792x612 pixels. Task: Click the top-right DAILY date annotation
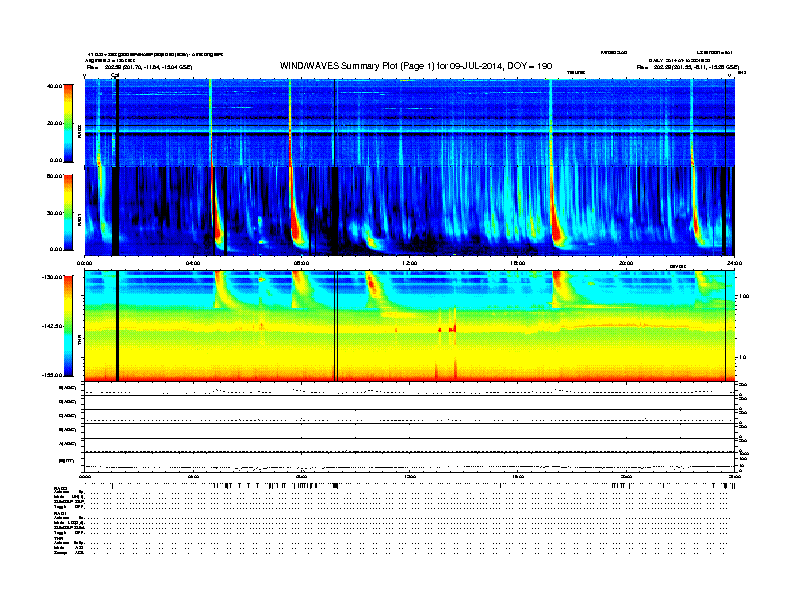click(x=679, y=60)
